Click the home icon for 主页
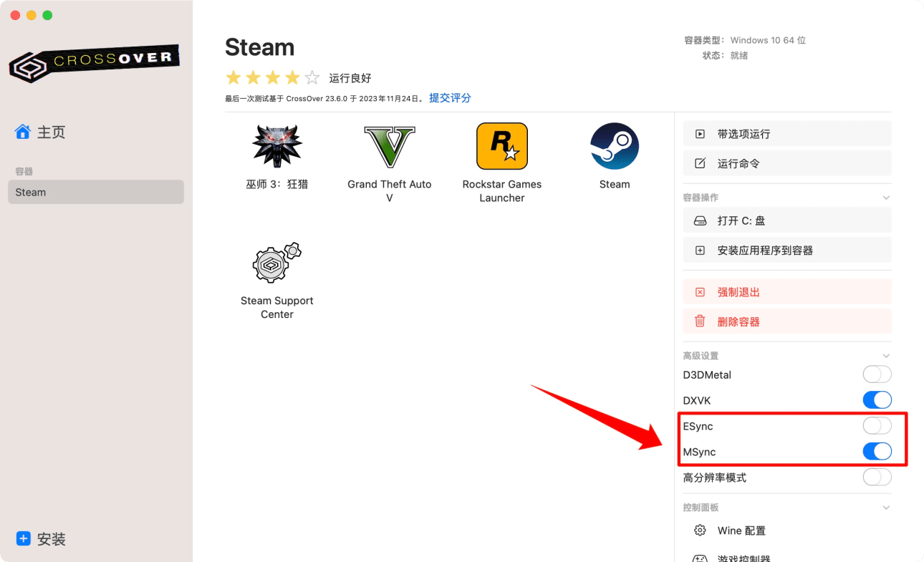Image resolution: width=924 pixels, height=562 pixels. (23, 132)
